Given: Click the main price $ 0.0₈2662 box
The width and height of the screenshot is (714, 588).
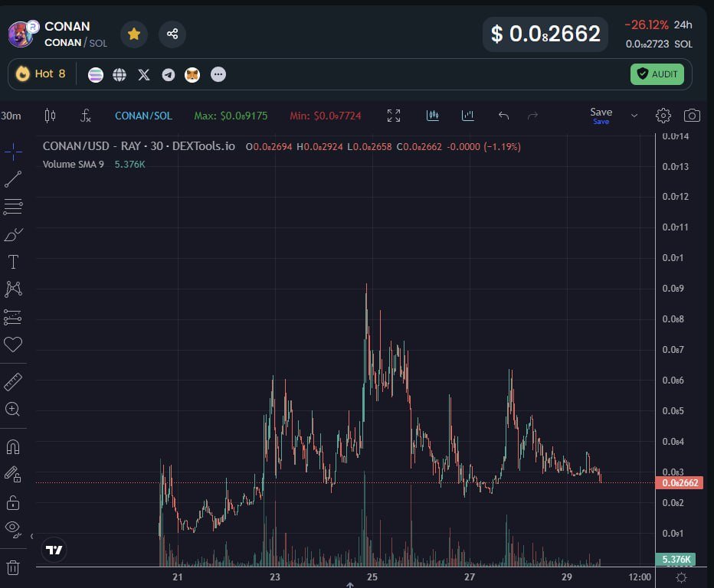Looking at the screenshot, I should coord(545,34).
